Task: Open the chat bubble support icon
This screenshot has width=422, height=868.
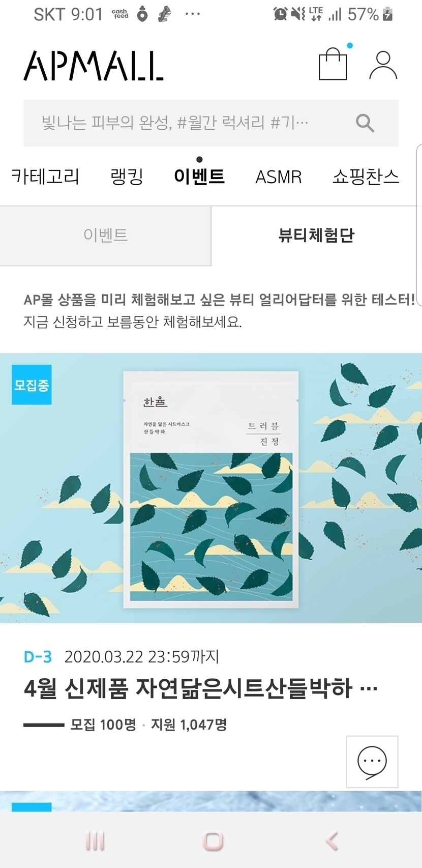Action: point(372,762)
